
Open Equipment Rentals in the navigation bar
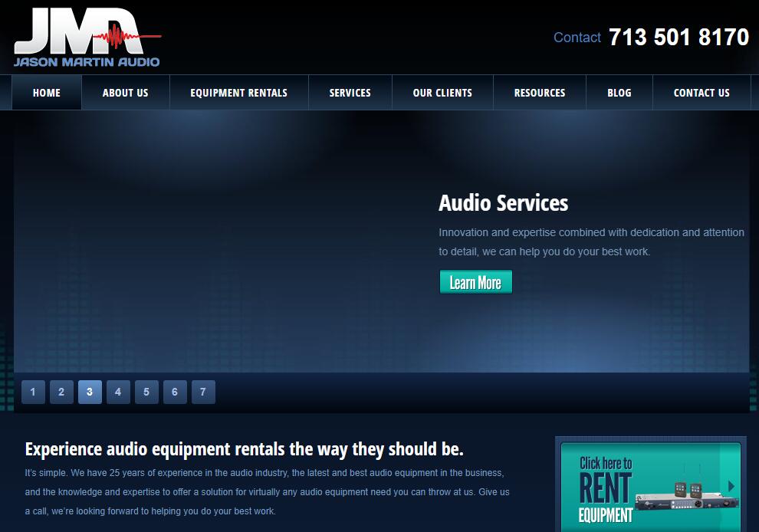[238, 93]
